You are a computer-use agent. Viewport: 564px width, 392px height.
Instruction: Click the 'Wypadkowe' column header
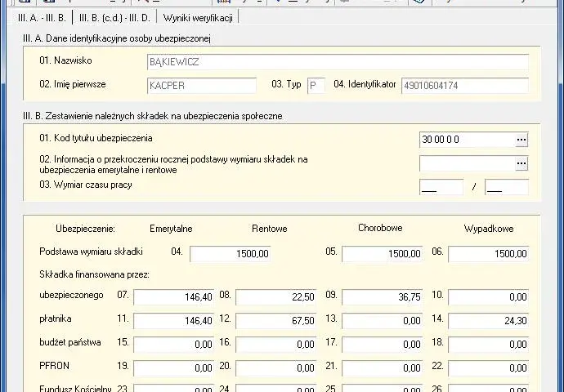pos(489,229)
